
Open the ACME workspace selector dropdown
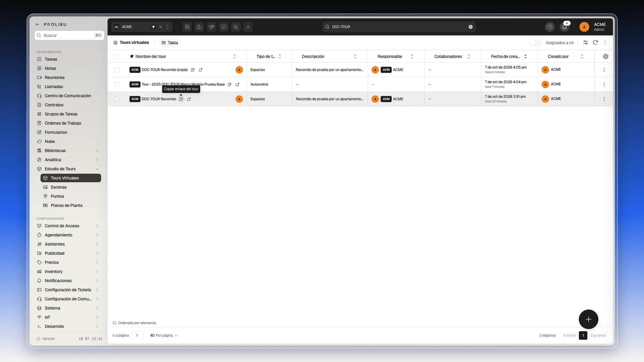click(x=168, y=27)
